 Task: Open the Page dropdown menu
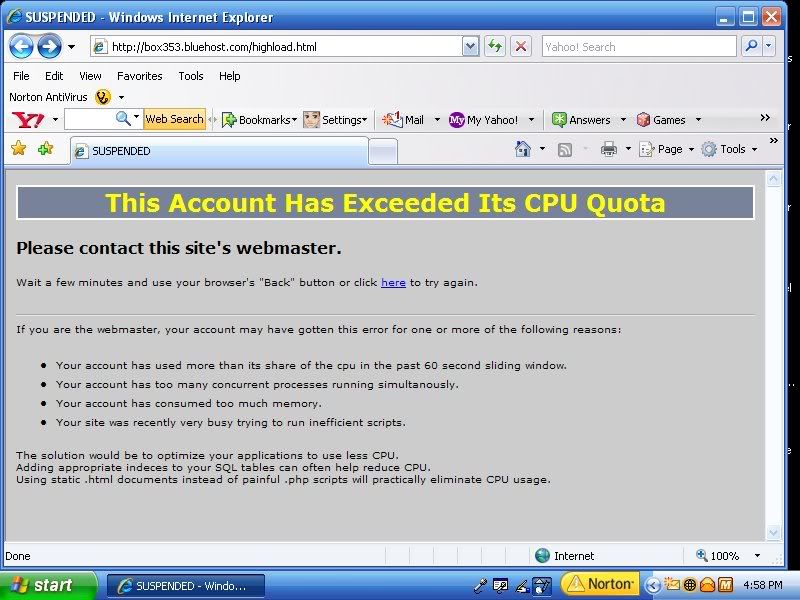point(670,149)
